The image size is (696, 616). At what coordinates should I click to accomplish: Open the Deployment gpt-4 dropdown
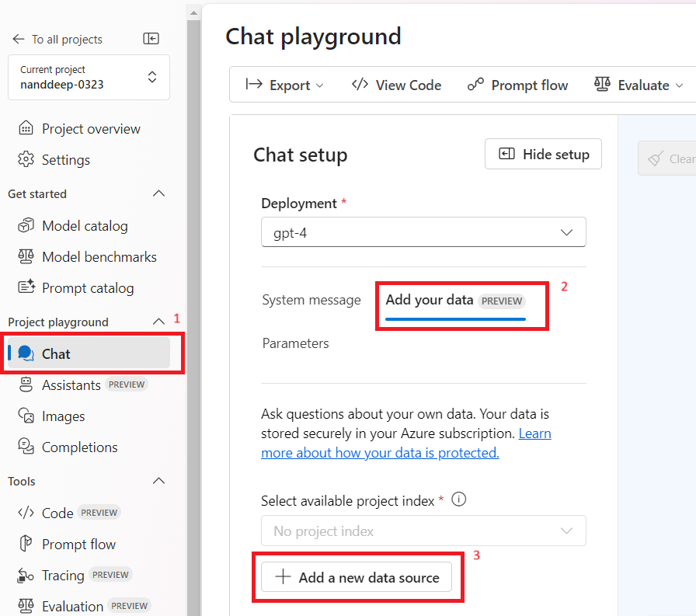tap(423, 232)
